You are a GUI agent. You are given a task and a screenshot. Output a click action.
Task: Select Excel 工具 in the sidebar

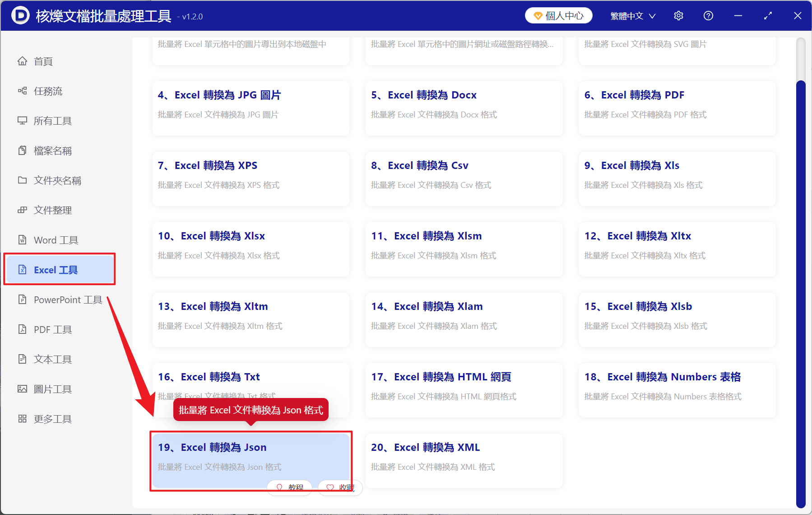point(59,270)
